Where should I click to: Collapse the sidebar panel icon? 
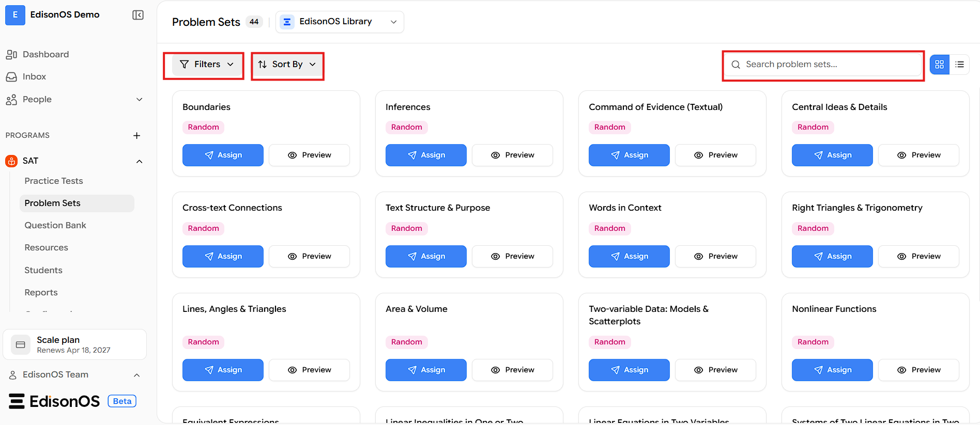[138, 15]
